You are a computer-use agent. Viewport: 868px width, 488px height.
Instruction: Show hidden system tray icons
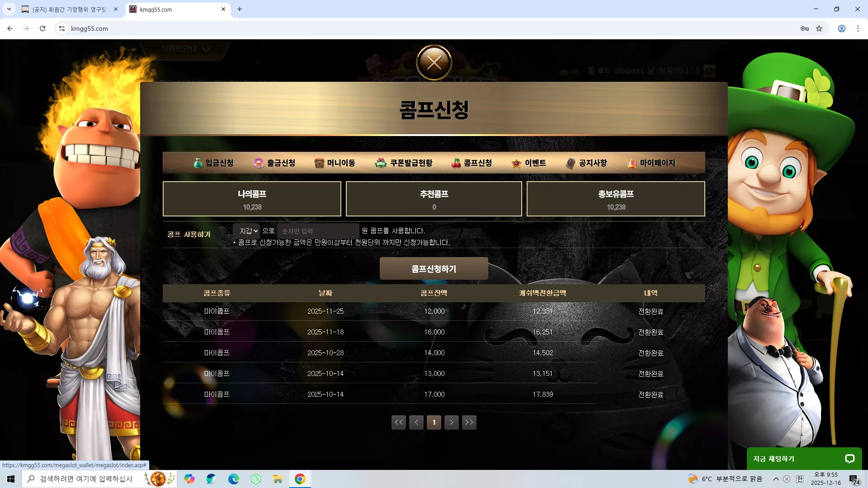tap(776, 479)
